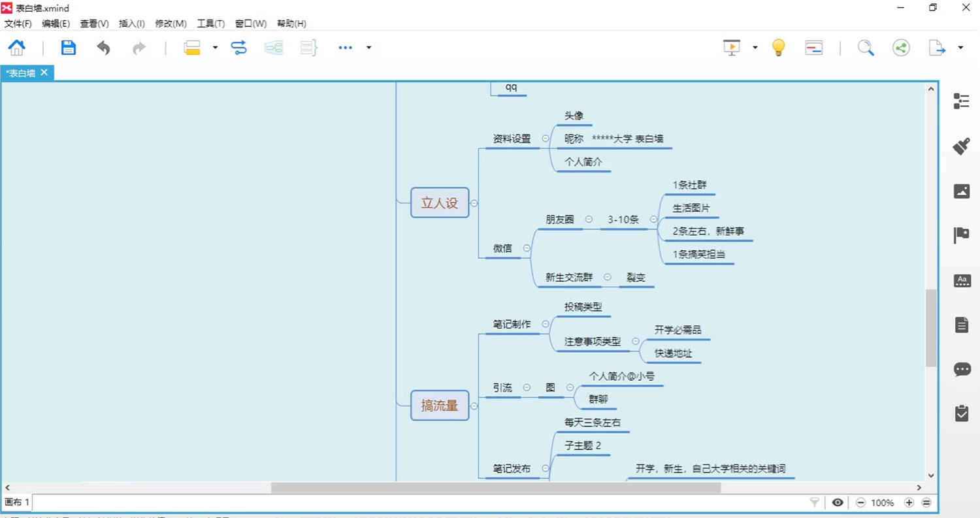Collapse the 立人设 branch with its minus toggle
Viewport: 980px width, 518px height.
point(474,203)
